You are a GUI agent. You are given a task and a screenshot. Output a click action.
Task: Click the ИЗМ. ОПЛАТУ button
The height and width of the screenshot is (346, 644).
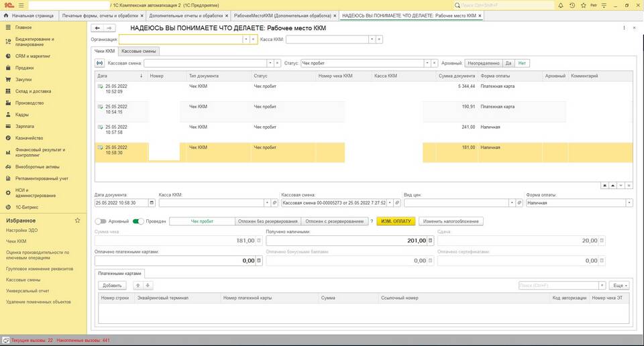tap(396, 221)
